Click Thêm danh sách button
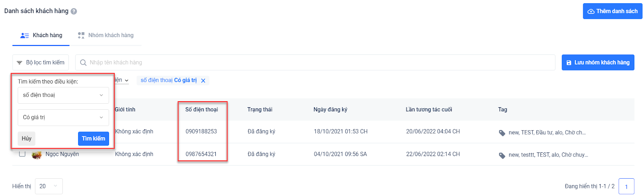Viewport: 644px width, 196px height. 612,11
